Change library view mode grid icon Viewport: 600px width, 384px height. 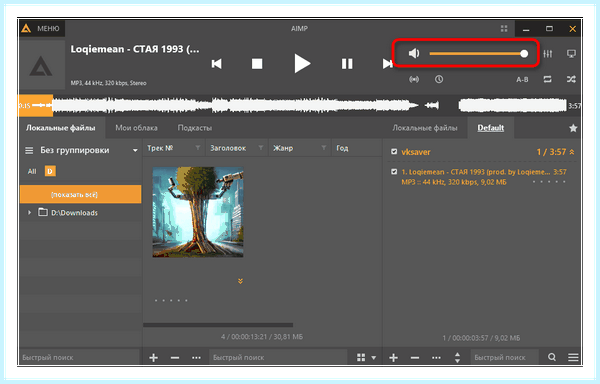361,358
